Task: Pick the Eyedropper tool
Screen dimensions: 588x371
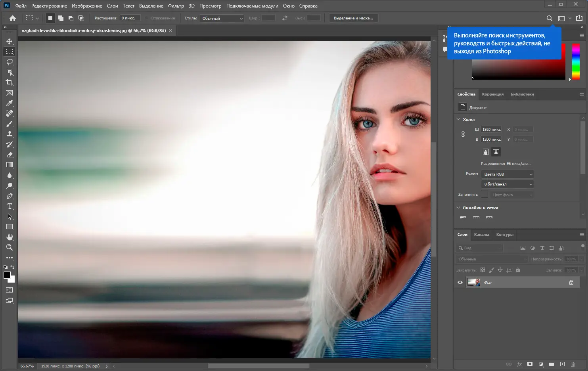Action: tap(10, 103)
